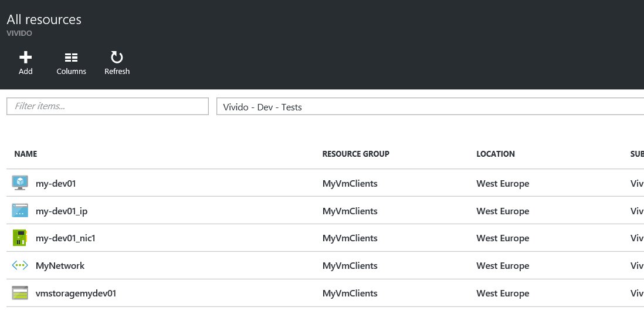The height and width of the screenshot is (317, 644).
Task: Click the Refresh icon
Action: 117,57
